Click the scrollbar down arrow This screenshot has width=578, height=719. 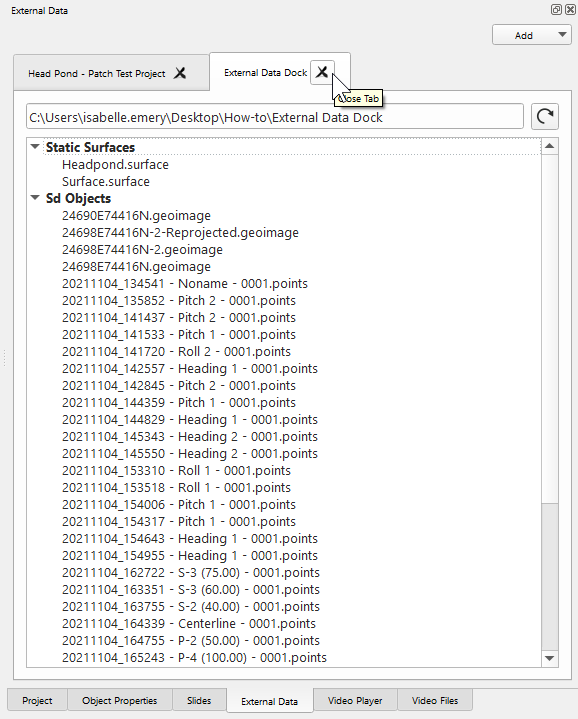[x=550, y=659]
